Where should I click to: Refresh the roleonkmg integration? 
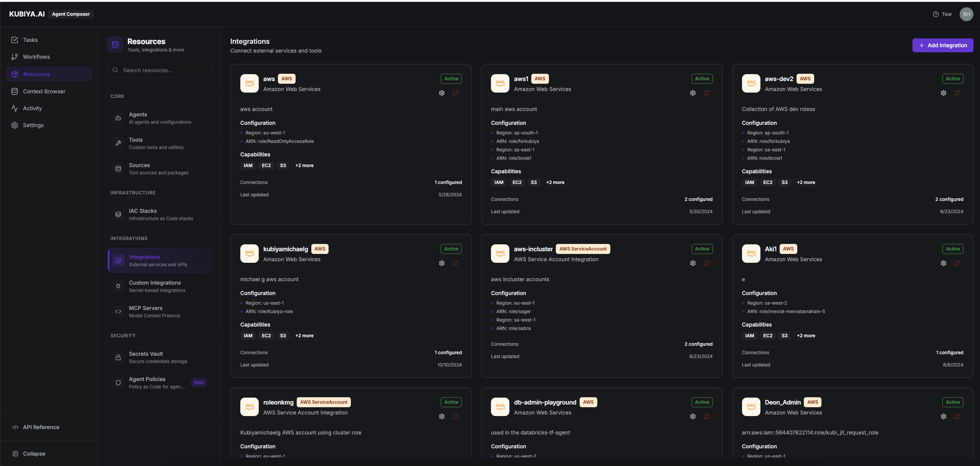click(x=456, y=416)
